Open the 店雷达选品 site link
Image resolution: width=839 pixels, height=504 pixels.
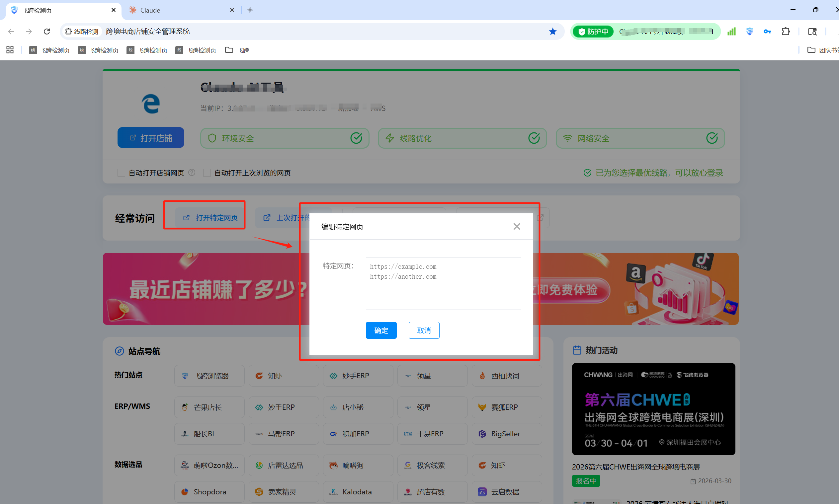(284, 465)
